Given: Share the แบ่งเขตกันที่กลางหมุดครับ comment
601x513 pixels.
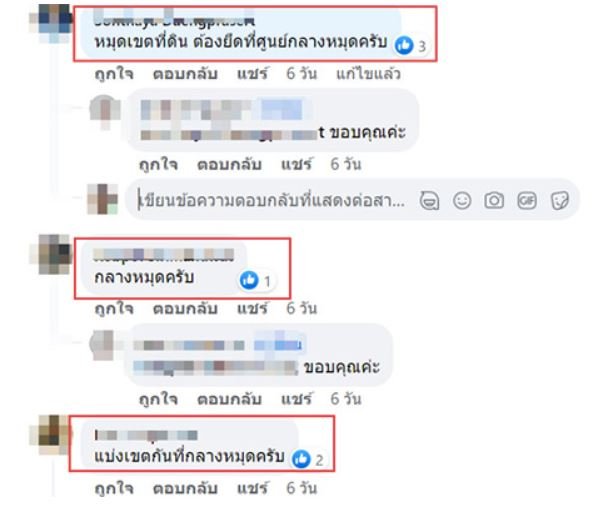Looking at the screenshot, I should tap(252, 488).
